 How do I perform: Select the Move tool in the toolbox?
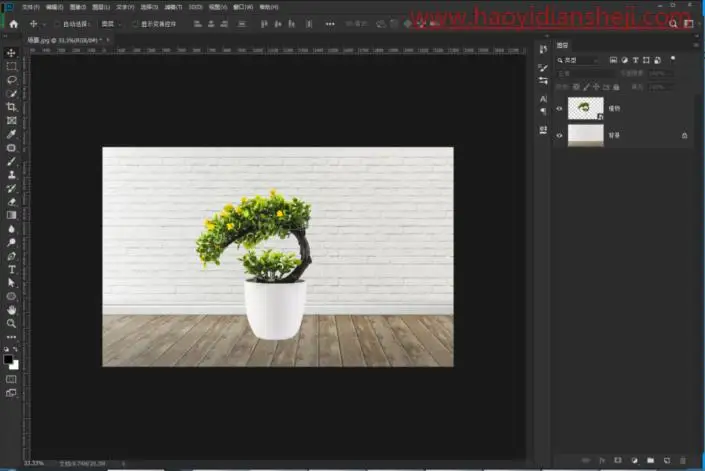click(11, 53)
